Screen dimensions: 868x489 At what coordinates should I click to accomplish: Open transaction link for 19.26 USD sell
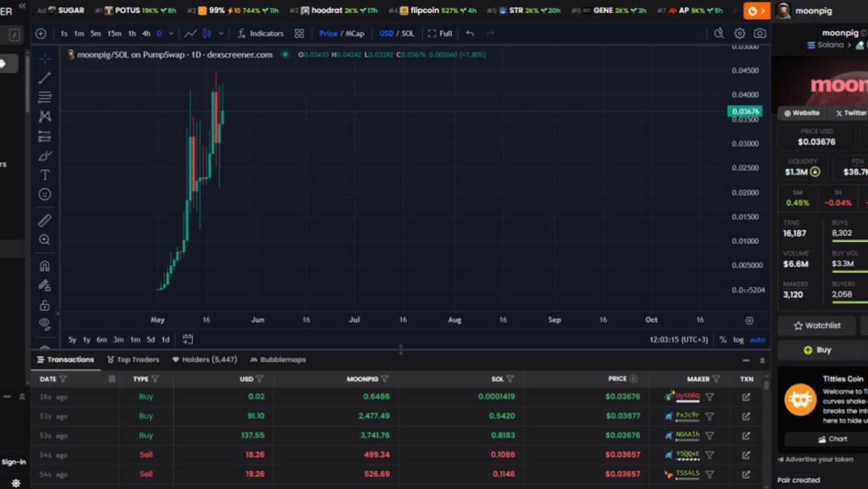click(x=746, y=474)
